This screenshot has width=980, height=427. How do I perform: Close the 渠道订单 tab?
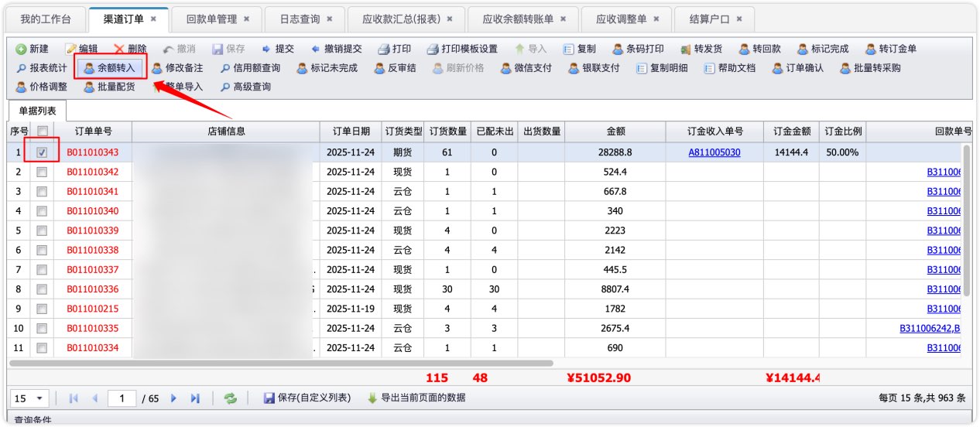[153, 19]
